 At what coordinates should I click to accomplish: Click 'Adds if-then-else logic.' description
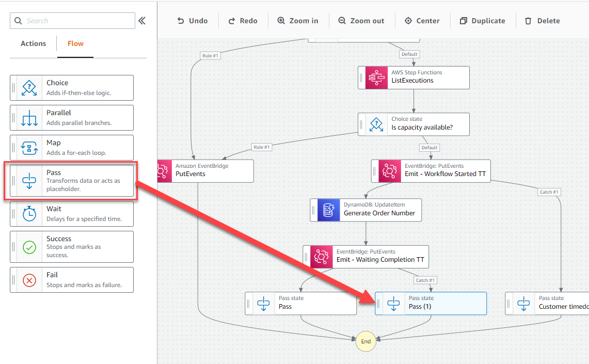79,93
